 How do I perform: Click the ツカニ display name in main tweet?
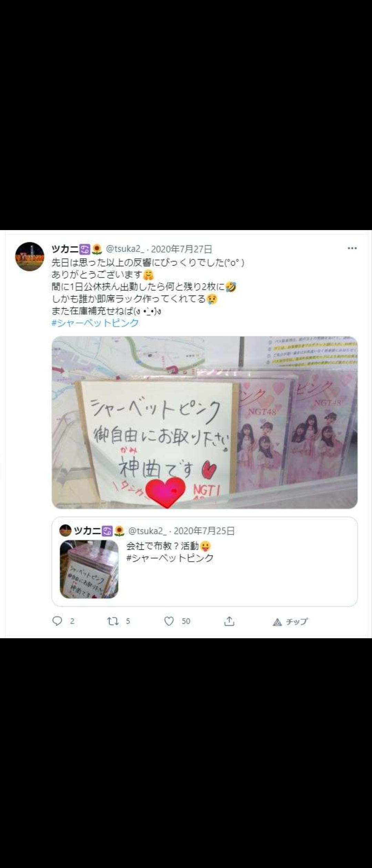[x=65, y=249]
